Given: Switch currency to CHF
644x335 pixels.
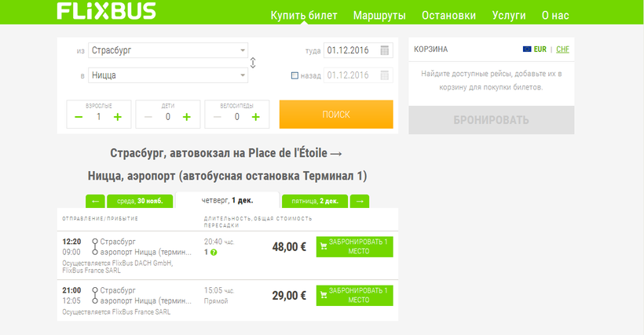Looking at the screenshot, I should pyautogui.click(x=562, y=49).
